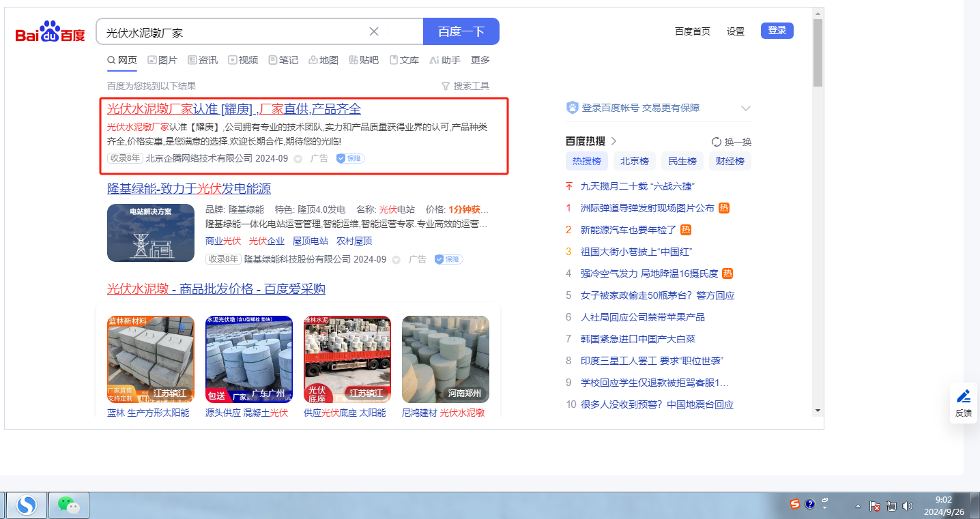Screen dimensions: 980x519
Task: Click the 反馈 feedback pencil icon
Action: (x=964, y=396)
